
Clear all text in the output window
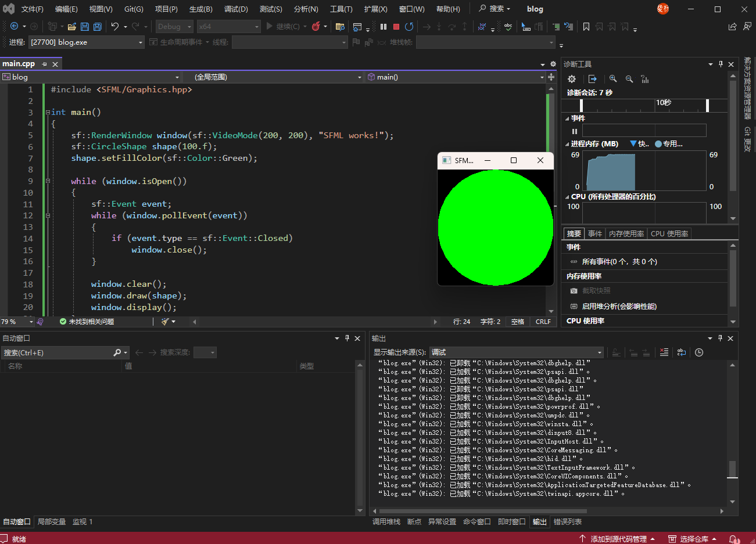click(664, 352)
